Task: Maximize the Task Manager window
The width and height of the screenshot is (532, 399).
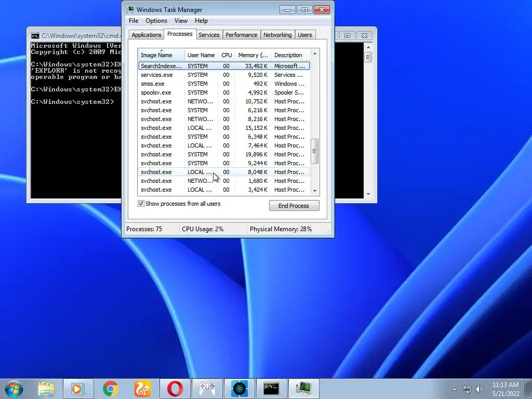Action: pos(304,9)
